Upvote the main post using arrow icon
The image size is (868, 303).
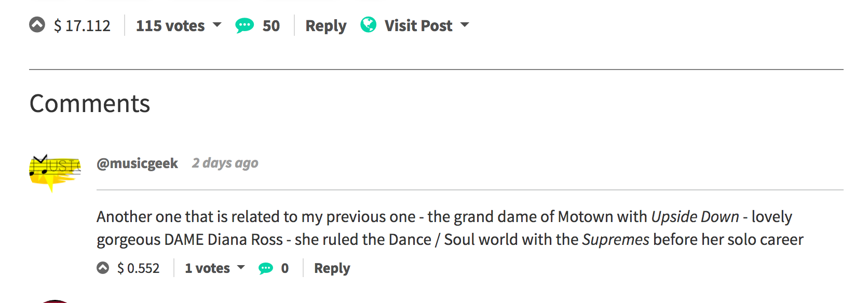tap(37, 25)
